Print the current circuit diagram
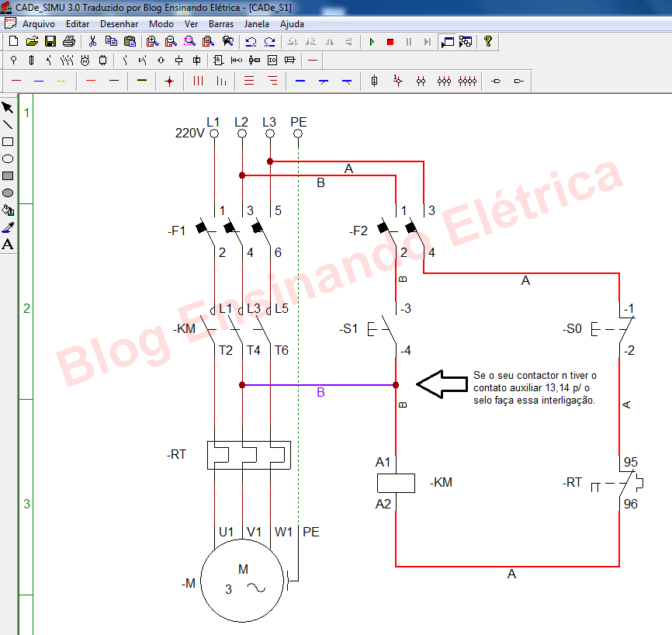 (68, 42)
